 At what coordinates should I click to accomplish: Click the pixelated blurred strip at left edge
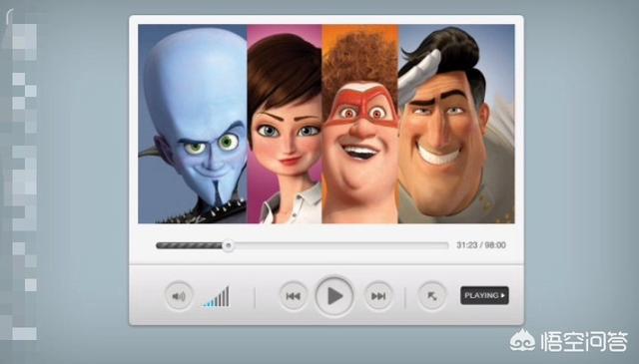coord(20,176)
